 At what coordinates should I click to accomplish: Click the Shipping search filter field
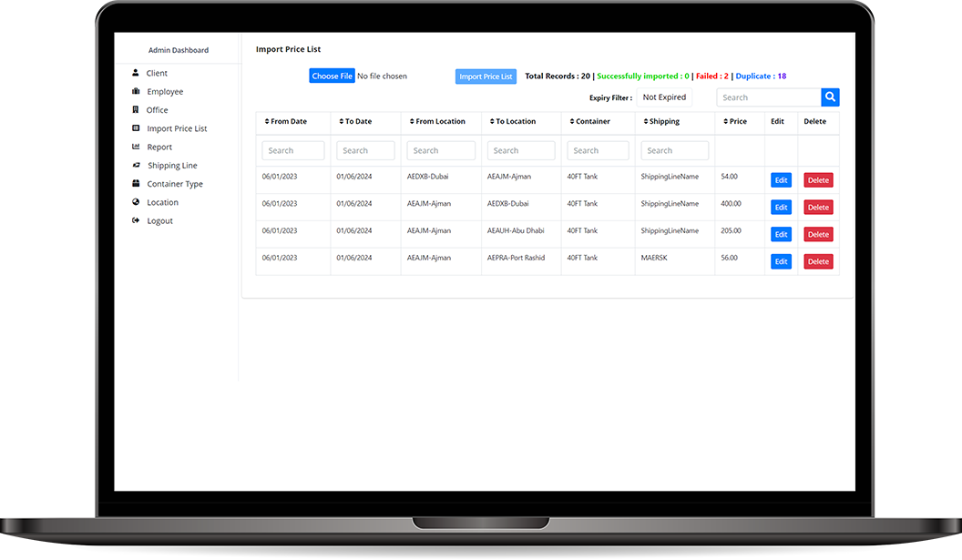(675, 150)
